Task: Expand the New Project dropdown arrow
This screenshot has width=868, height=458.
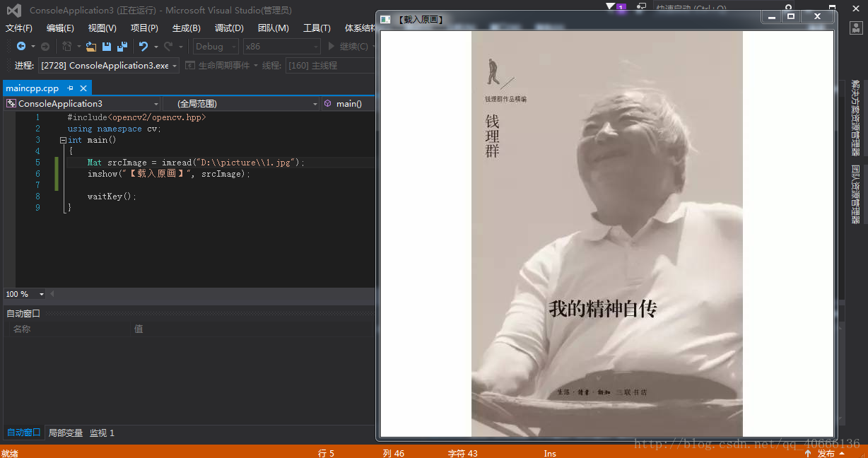Action: (x=78, y=47)
